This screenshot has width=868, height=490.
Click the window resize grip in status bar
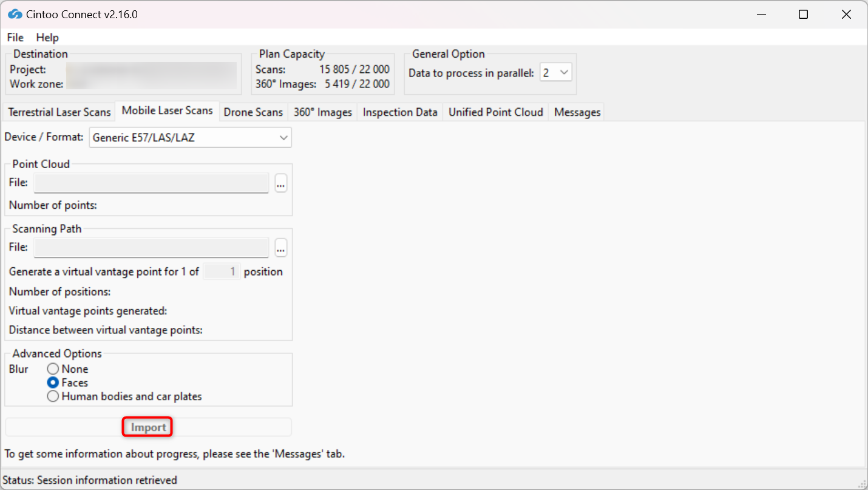pos(861,483)
